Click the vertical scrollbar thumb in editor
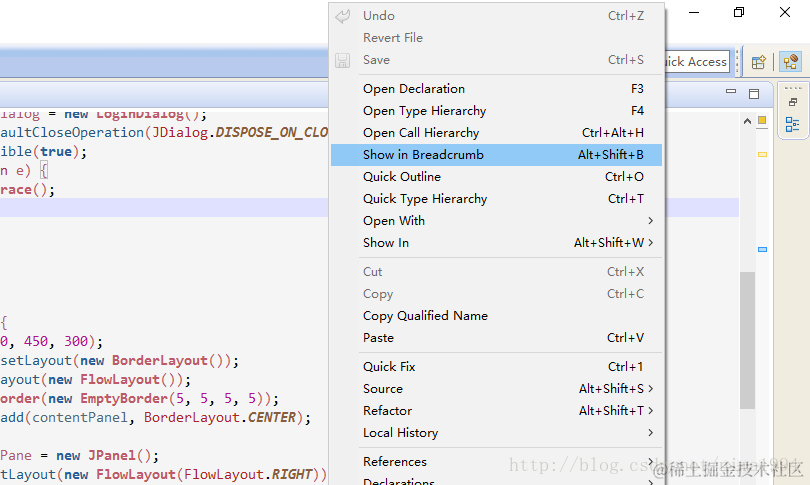This screenshot has width=810, height=485. click(747, 340)
